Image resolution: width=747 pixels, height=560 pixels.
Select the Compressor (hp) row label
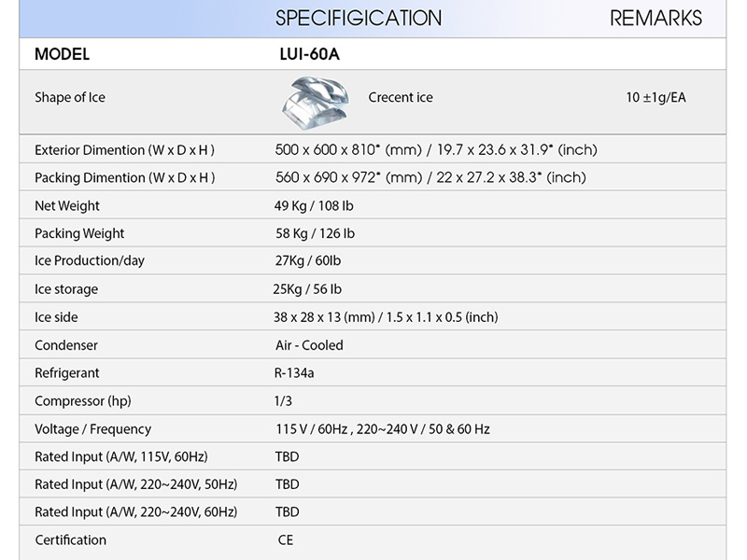pyautogui.click(x=83, y=401)
